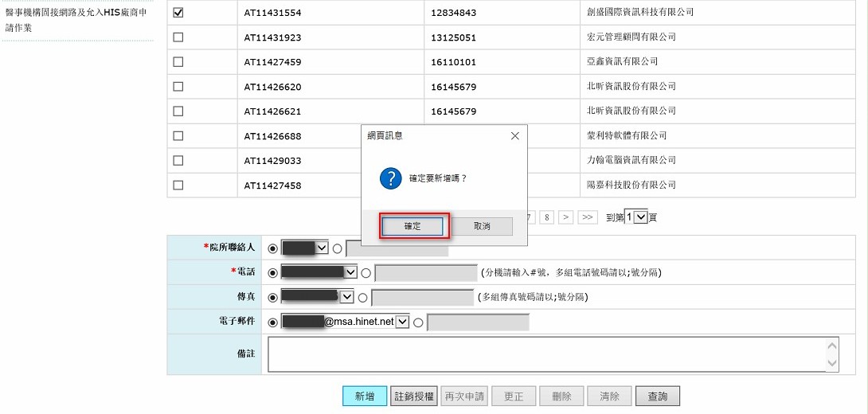Click the 查詢 button
The width and height of the screenshot is (868, 414).
tap(658, 396)
